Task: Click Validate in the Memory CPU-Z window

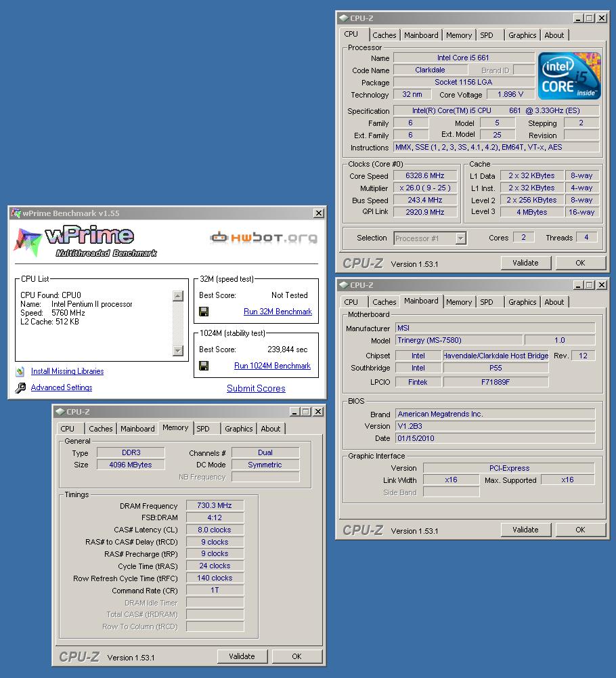Action: pos(242,656)
